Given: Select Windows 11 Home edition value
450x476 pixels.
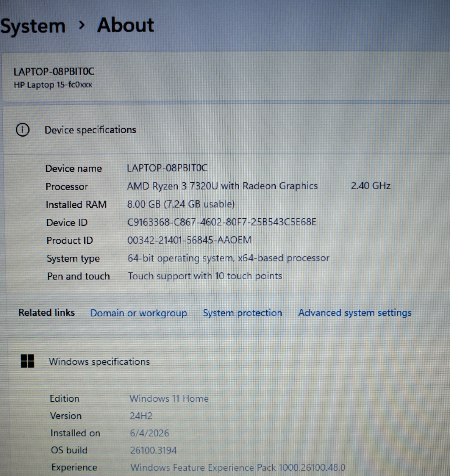Looking at the screenshot, I should 169,398.
